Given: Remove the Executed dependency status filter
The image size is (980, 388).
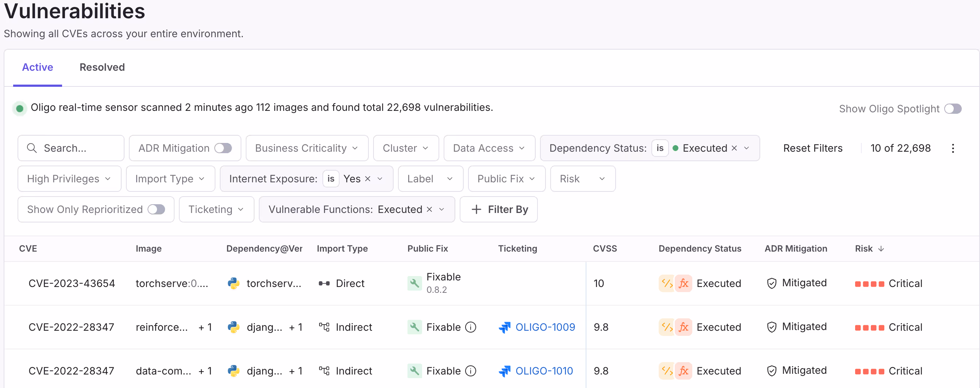Looking at the screenshot, I should tap(734, 148).
